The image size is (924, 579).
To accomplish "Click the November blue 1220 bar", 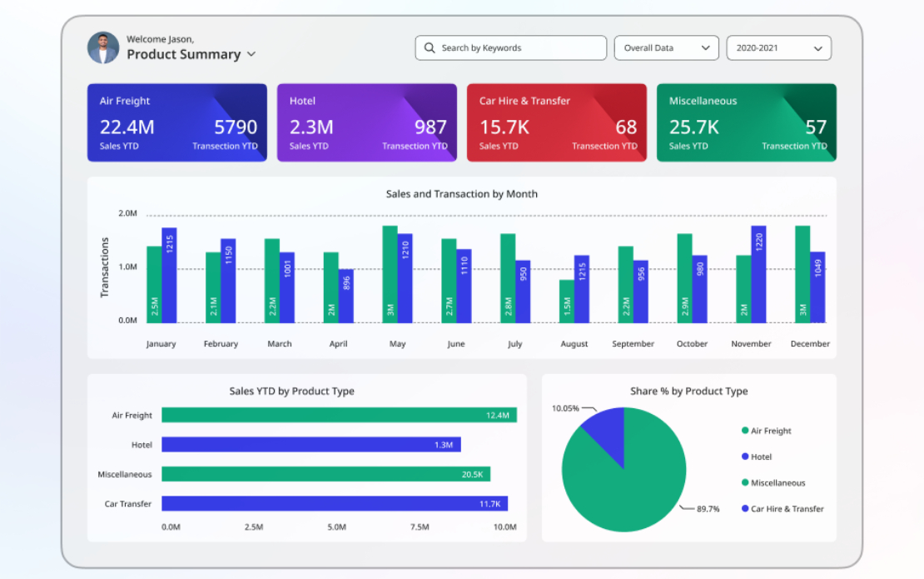I will coord(758,274).
